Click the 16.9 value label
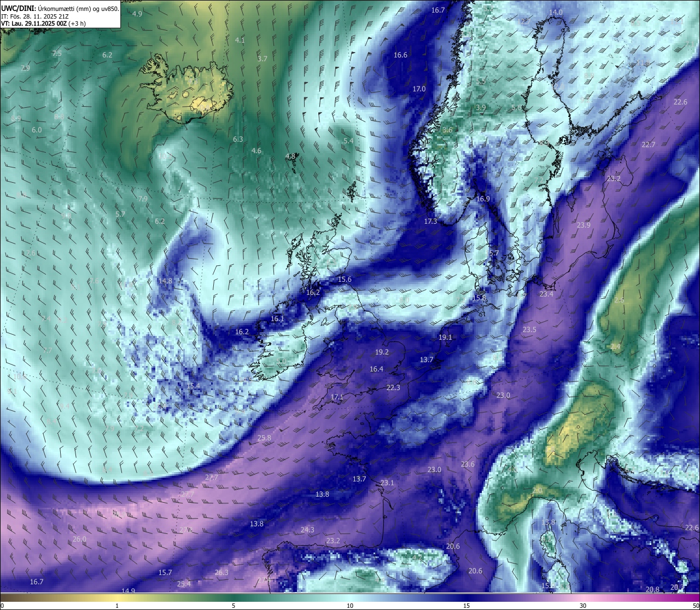The width and height of the screenshot is (700, 610). coord(483,199)
